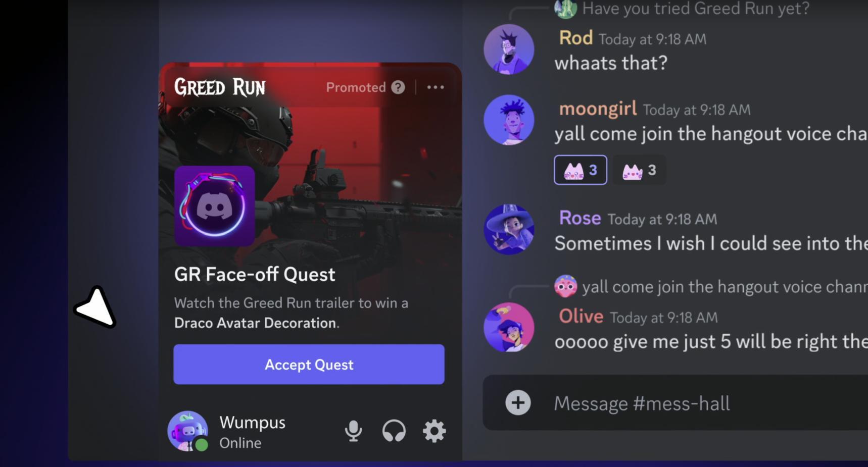
Task: Jump to replied message above Olive
Action: [710, 286]
